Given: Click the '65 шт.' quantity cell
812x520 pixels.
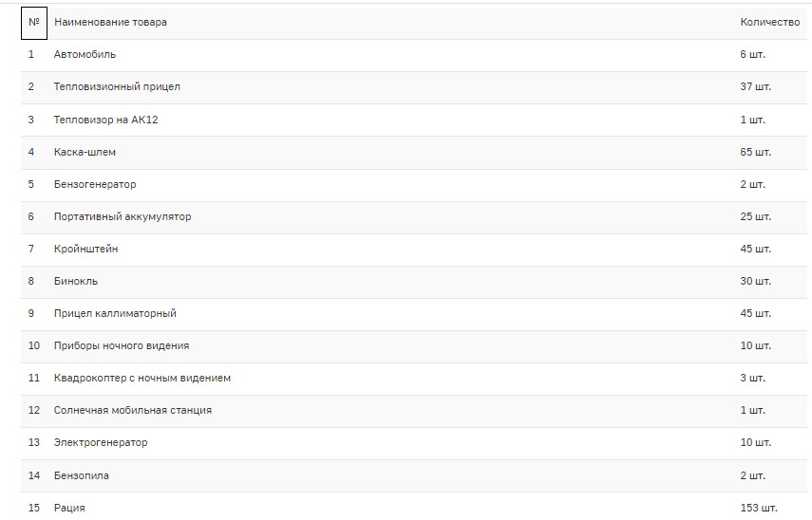Looking at the screenshot, I should 755,152.
